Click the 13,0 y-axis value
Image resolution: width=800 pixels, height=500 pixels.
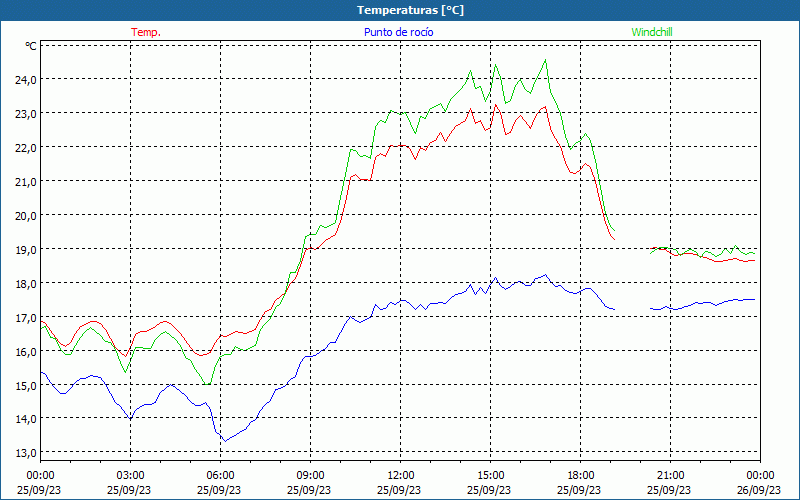(26, 453)
